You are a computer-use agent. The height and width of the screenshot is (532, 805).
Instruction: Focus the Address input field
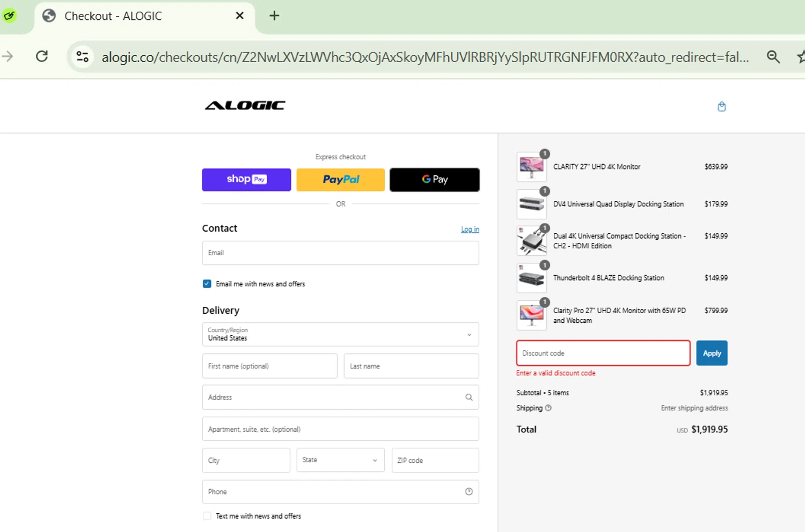[x=340, y=397]
